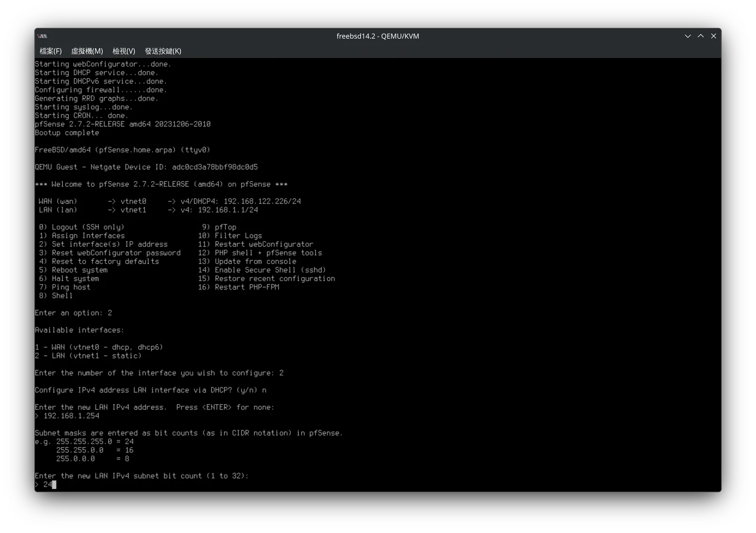Click '2 - LAN (vtnet1 - static)' line
The width and height of the screenshot is (756, 533).
coord(88,356)
